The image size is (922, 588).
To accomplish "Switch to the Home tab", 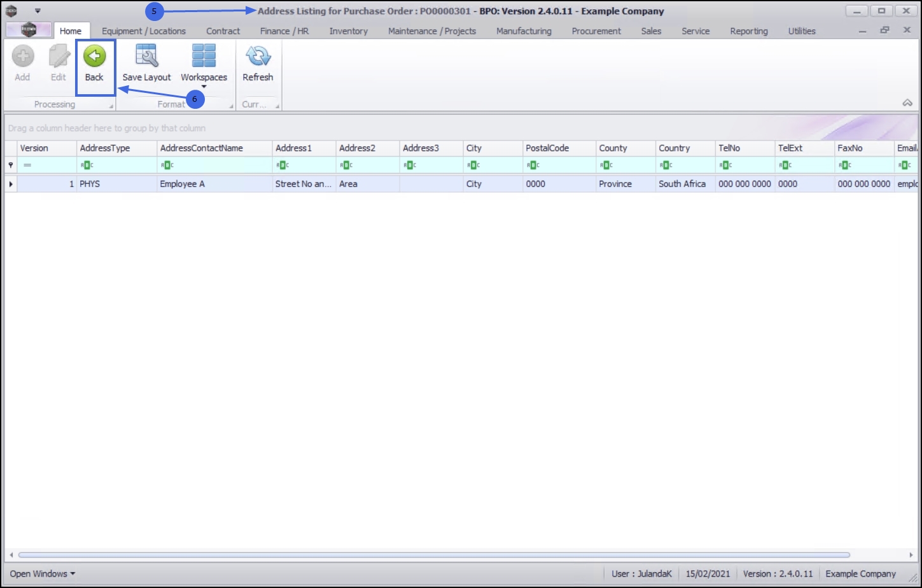I will pos(71,31).
